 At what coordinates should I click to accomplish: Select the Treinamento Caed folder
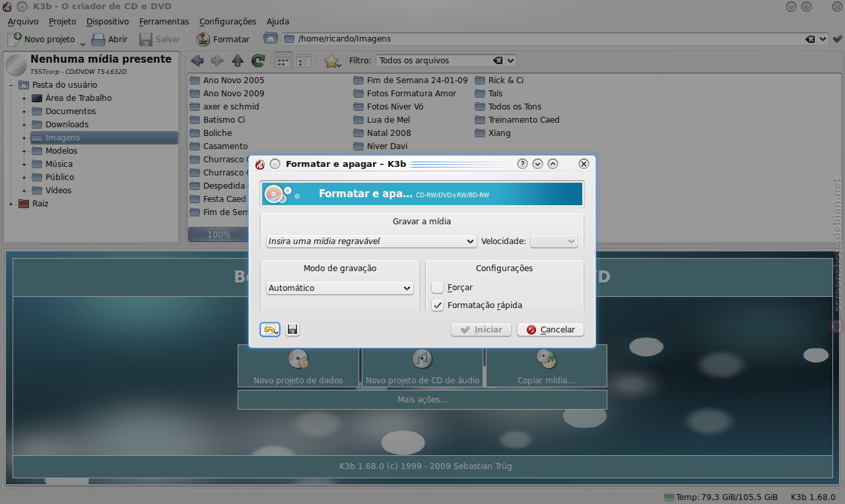(x=517, y=119)
